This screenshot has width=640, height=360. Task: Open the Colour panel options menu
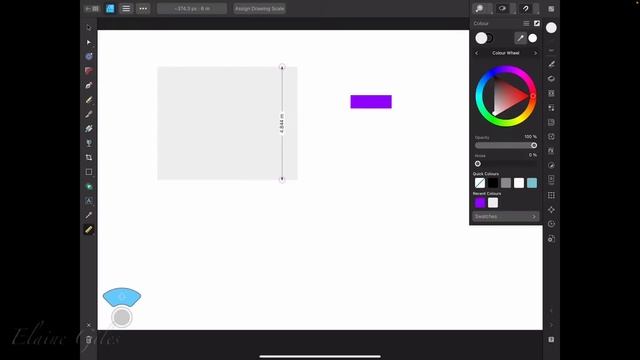[x=526, y=23]
